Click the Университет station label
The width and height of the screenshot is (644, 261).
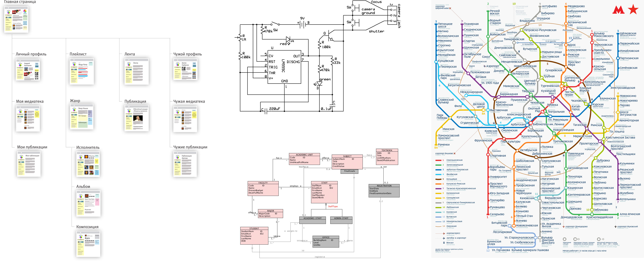click(498, 177)
